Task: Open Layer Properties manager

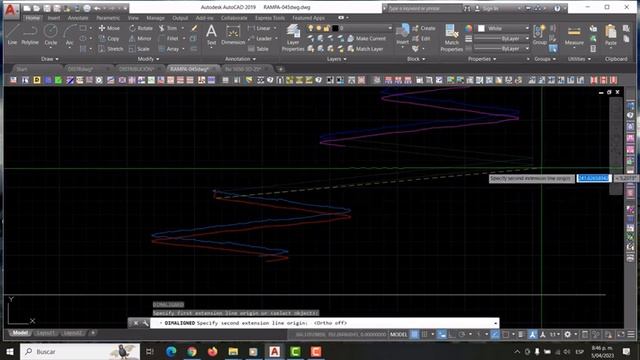Action: pos(293,38)
